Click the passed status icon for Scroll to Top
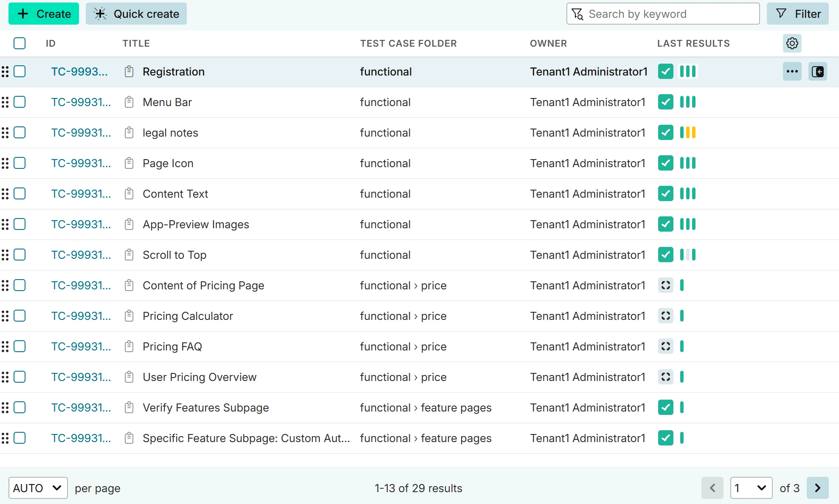The image size is (839, 504). coord(665,255)
